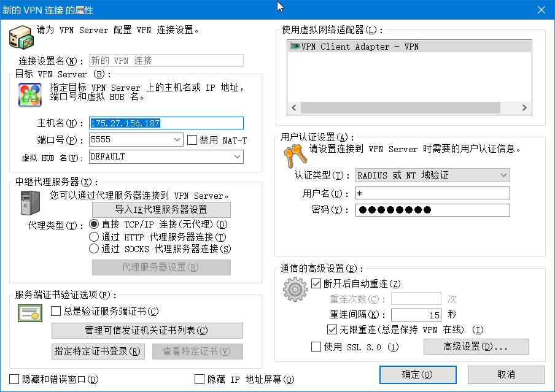This screenshot has height=392, width=555.
Task: Click the network adapter card icon
Action: 295,46
